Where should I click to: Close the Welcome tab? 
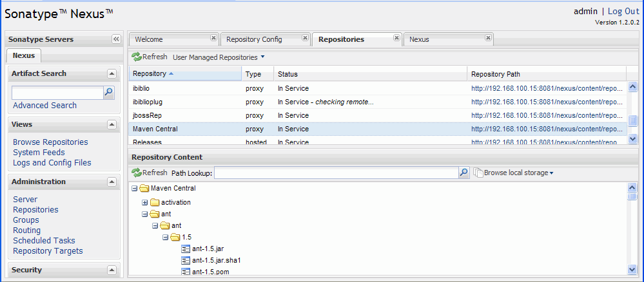coord(213,38)
